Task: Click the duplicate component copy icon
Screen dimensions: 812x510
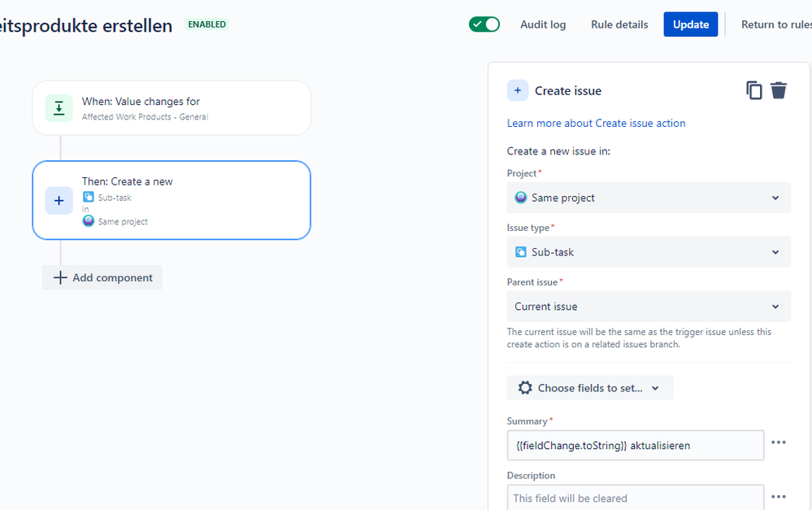Action: (x=754, y=91)
